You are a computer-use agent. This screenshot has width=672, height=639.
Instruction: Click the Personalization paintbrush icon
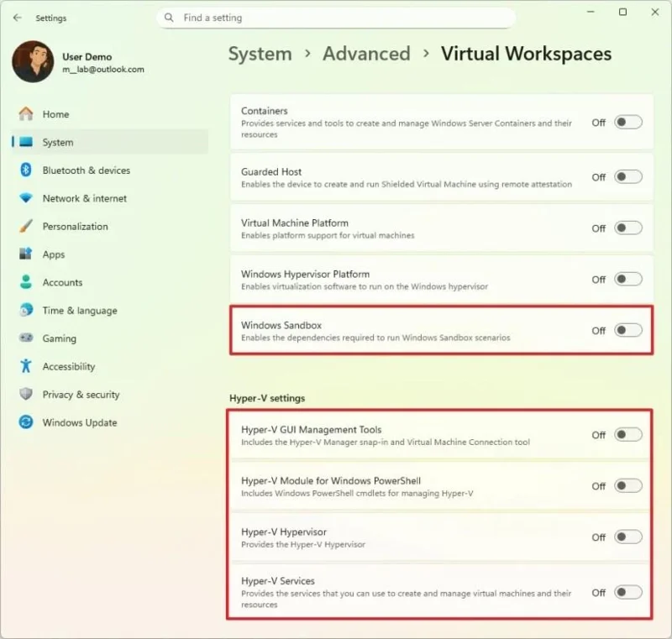(x=26, y=226)
